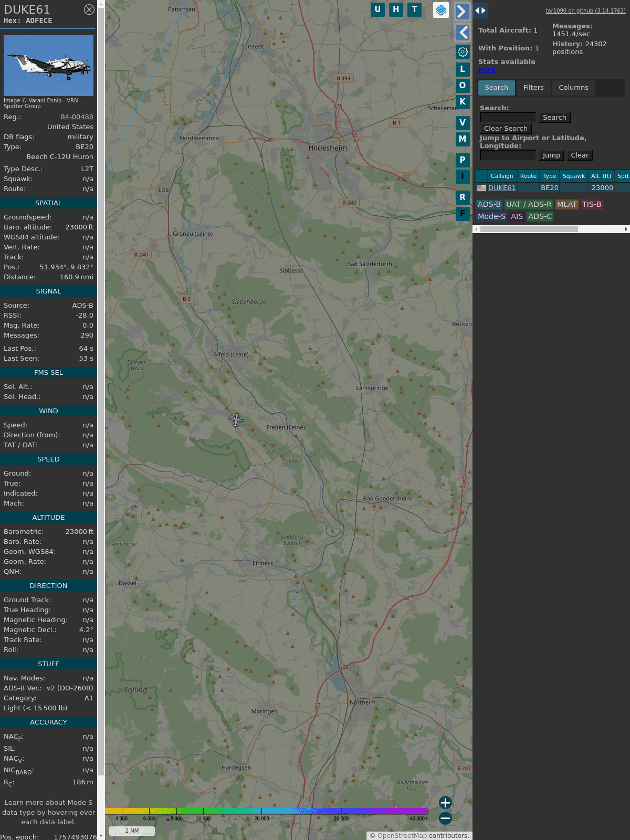Toggle sidebar width with double-arrow button
Image resolution: width=630 pixels, height=840 pixels.
pyautogui.click(x=480, y=10)
